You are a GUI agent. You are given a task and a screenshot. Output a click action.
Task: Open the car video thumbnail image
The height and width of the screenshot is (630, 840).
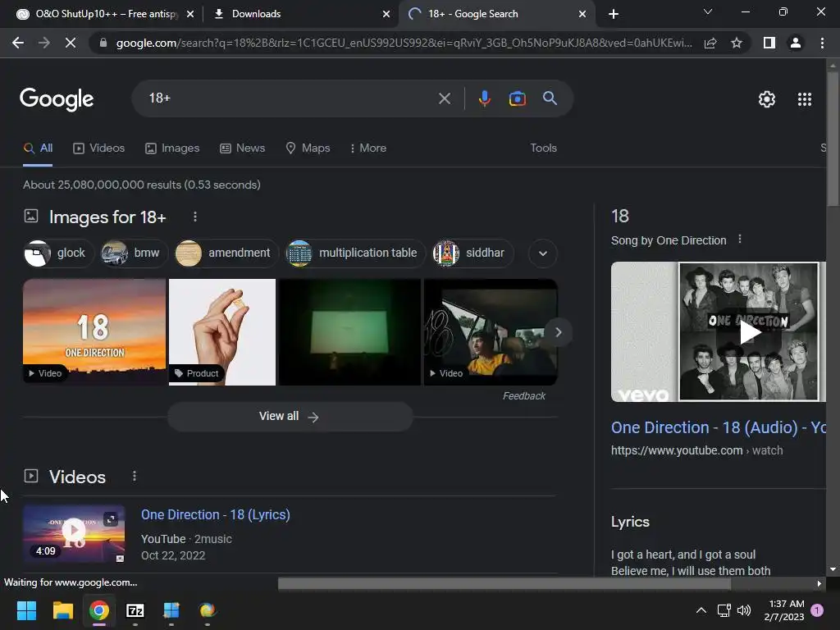point(491,331)
